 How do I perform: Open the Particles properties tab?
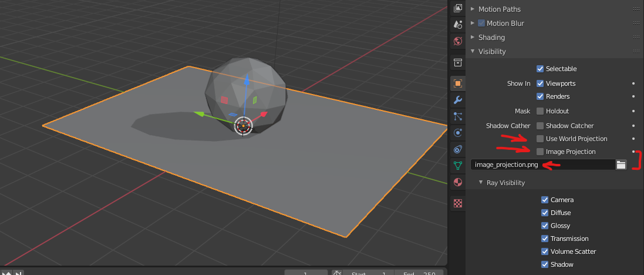457,116
